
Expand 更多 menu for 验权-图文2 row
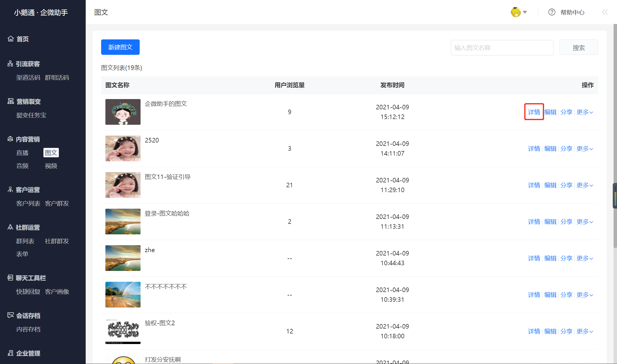click(x=585, y=331)
